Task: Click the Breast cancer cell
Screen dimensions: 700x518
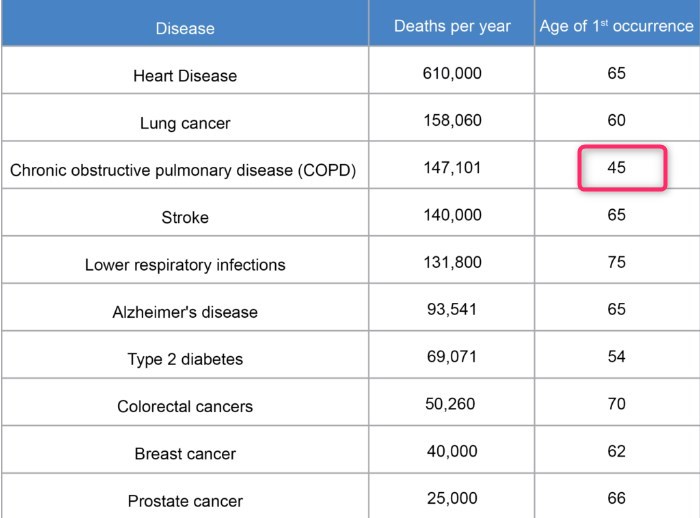Action: (x=185, y=454)
